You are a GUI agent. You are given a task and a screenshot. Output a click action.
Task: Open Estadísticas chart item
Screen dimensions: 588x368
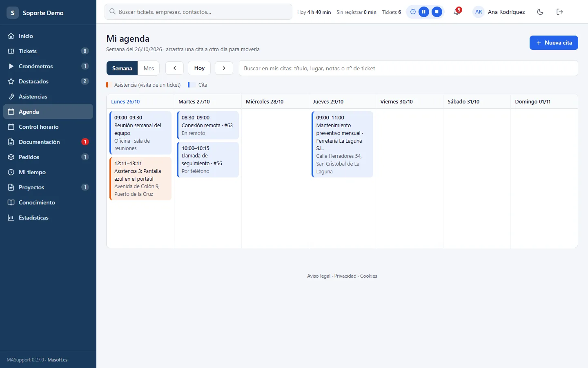pos(48,218)
